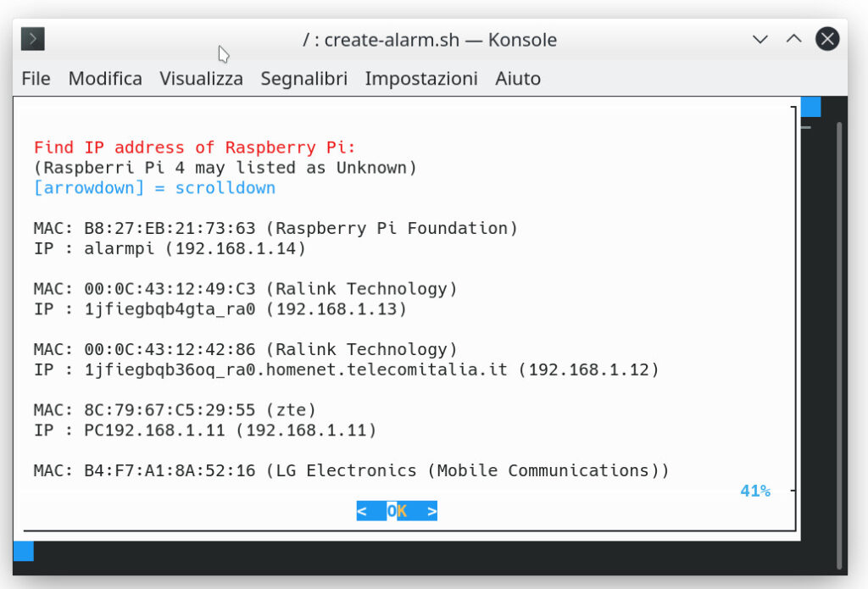Open the Modifica menu
Screen dimensions: 868x589
click(x=105, y=79)
